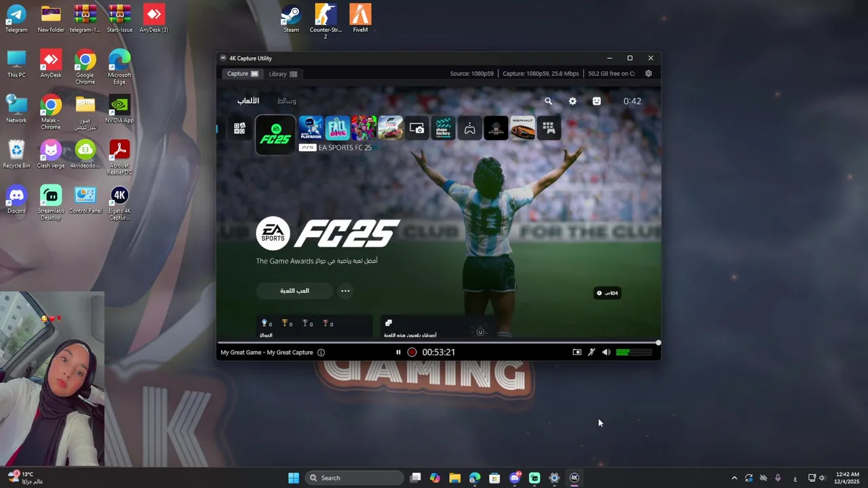Select the black game tile beside the Asphalt tile
This screenshot has width=868, height=488.
click(x=496, y=128)
